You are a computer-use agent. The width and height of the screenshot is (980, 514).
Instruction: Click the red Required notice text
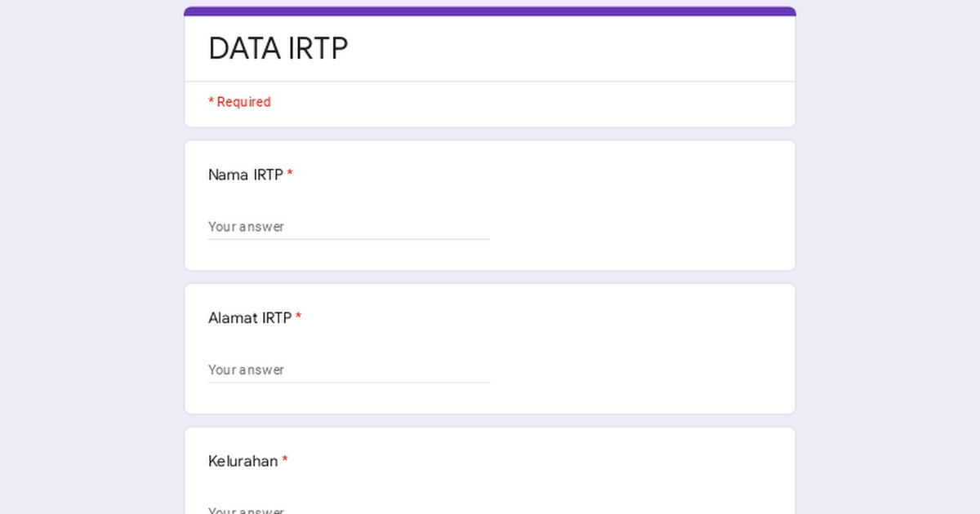pos(239,101)
